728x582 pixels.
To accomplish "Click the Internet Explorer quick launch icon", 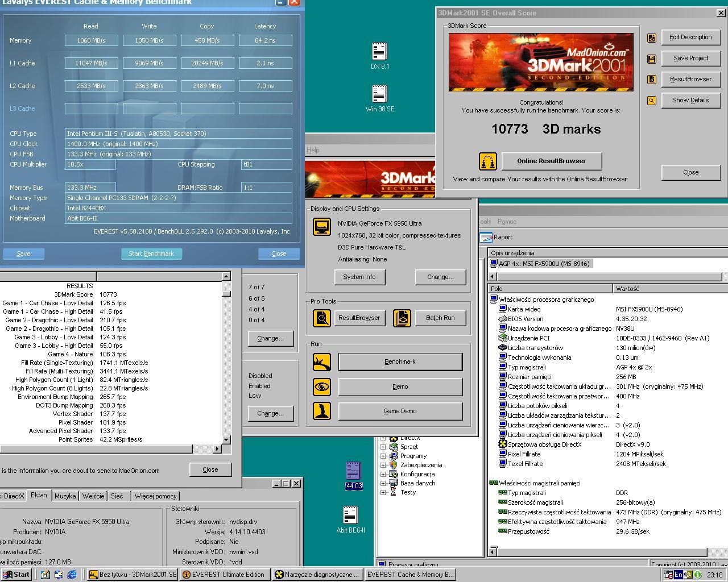I will point(72,575).
